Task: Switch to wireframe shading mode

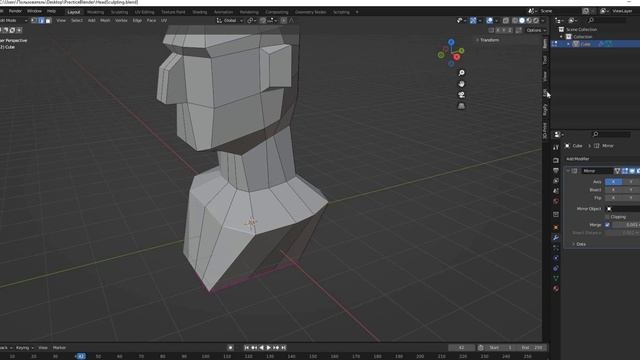Action: point(515,20)
